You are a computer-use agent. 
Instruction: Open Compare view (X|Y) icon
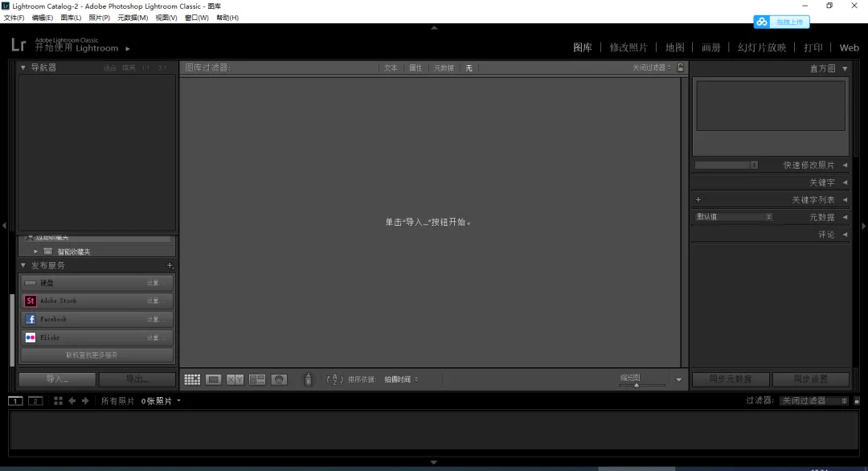click(x=235, y=379)
